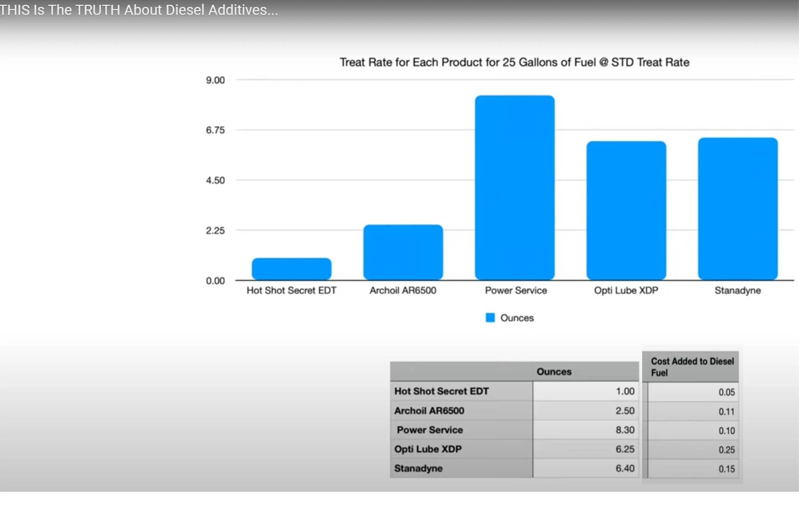Click 'Stanadyne' x-axis label
This screenshot has width=799, height=532.
[x=738, y=290]
